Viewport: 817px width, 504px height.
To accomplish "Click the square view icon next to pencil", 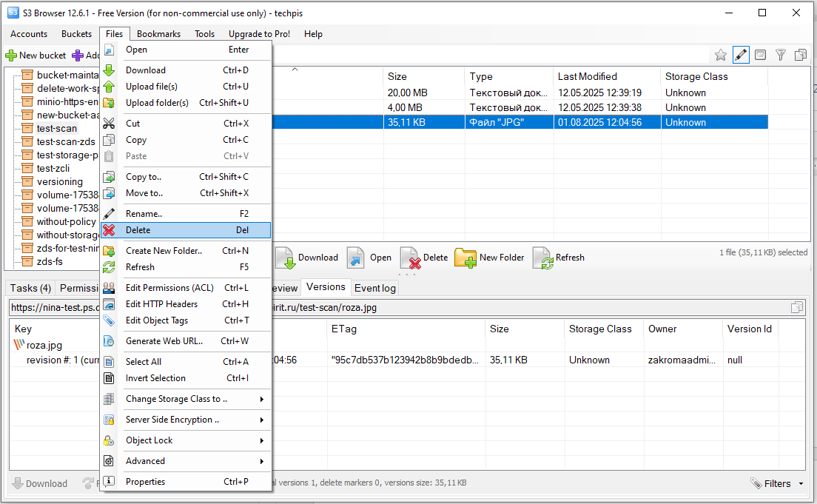I will tap(761, 55).
